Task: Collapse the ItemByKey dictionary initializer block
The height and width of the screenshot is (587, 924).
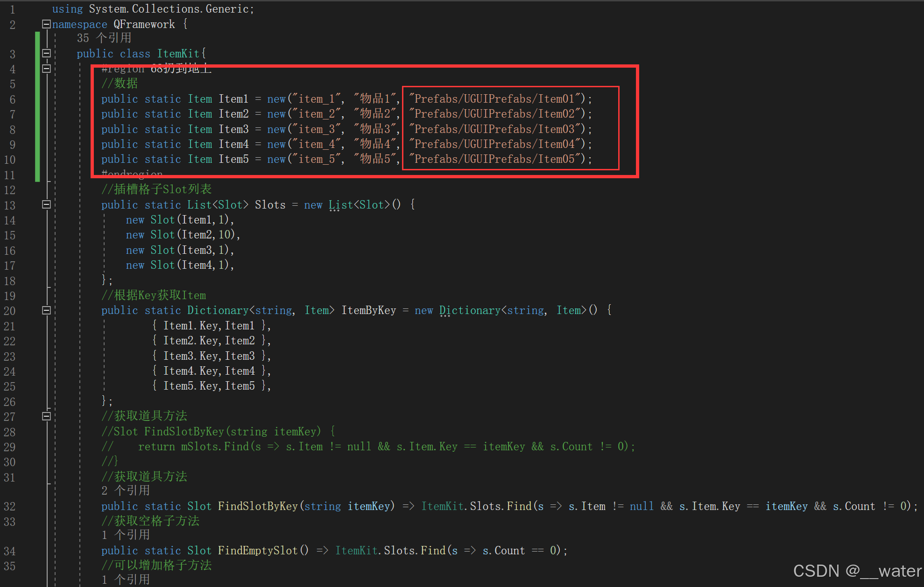Action: [46, 310]
